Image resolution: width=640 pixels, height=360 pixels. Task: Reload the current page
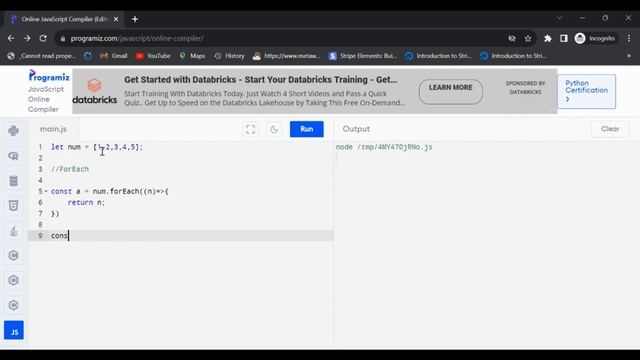coord(43,38)
